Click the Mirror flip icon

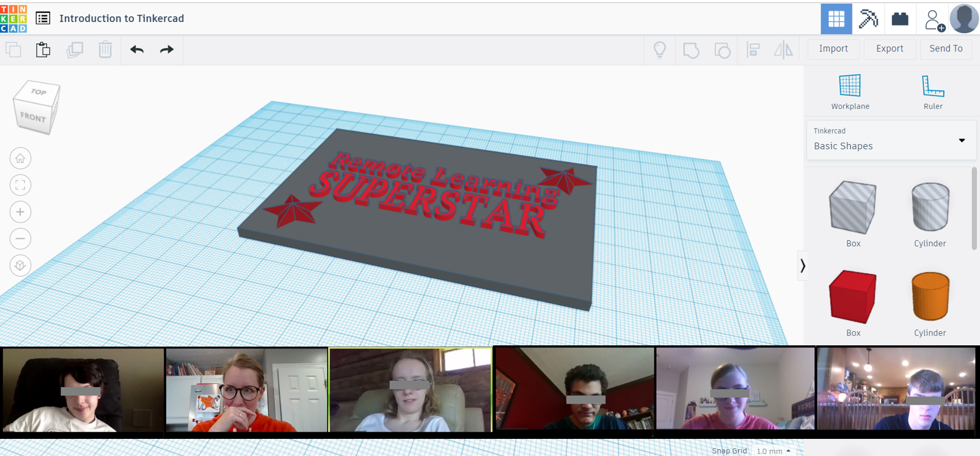tap(783, 50)
